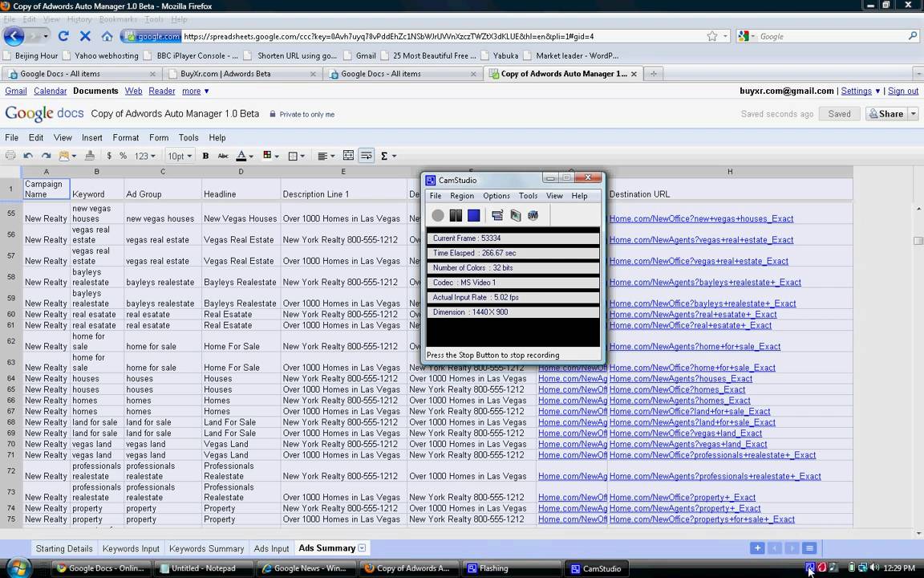Open the background color palette dropdown

pyautogui.click(x=271, y=156)
